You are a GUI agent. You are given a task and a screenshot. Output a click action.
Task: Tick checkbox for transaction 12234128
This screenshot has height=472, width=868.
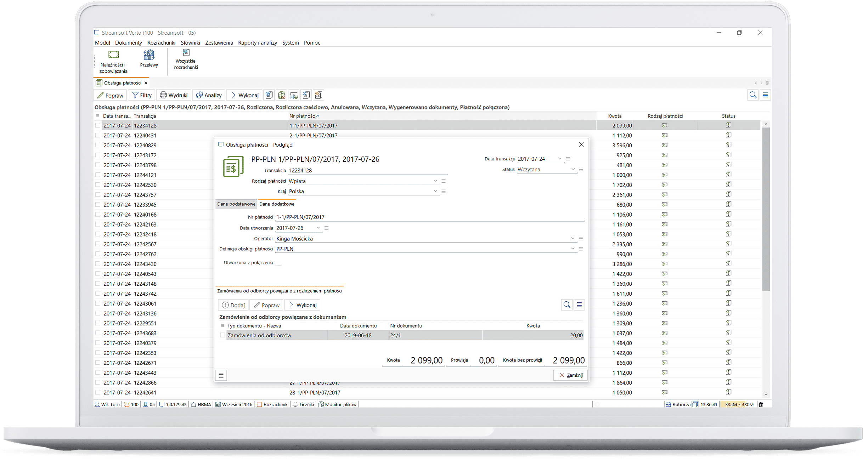98,125
